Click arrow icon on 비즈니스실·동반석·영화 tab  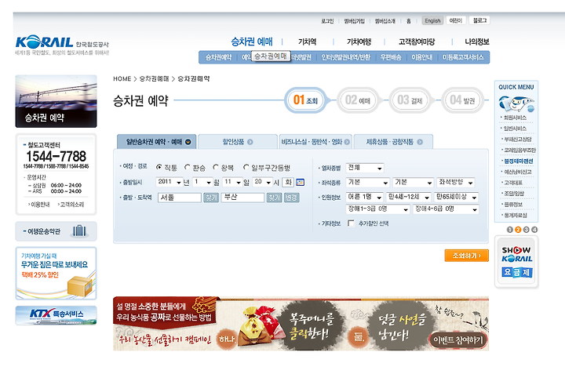pyautogui.click(x=347, y=142)
